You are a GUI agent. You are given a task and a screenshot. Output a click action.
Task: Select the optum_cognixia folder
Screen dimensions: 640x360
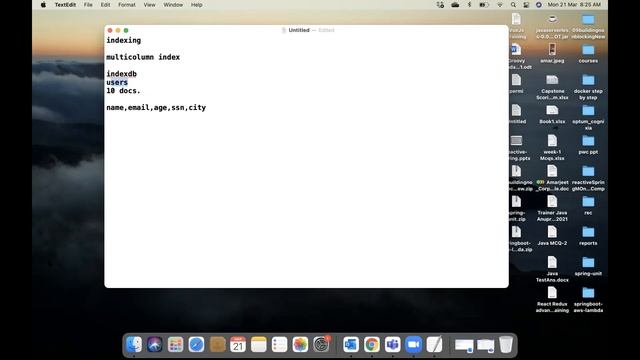coord(588,117)
